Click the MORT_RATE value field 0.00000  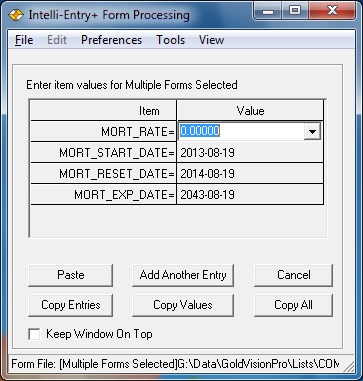tap(241, 131)
